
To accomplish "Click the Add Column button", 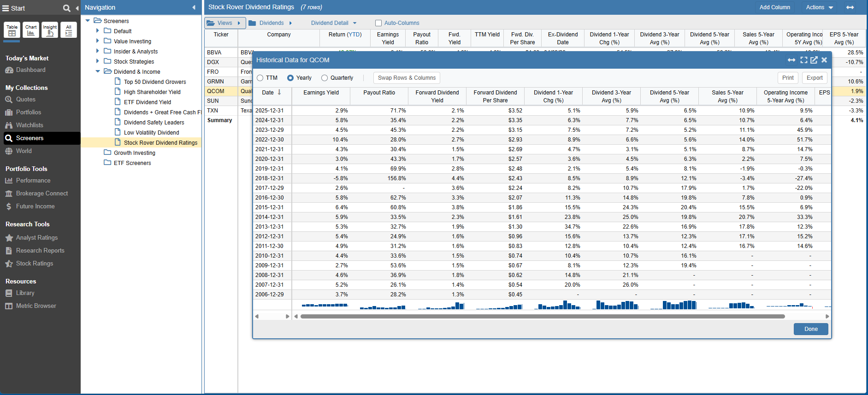I will pos(774,7).
